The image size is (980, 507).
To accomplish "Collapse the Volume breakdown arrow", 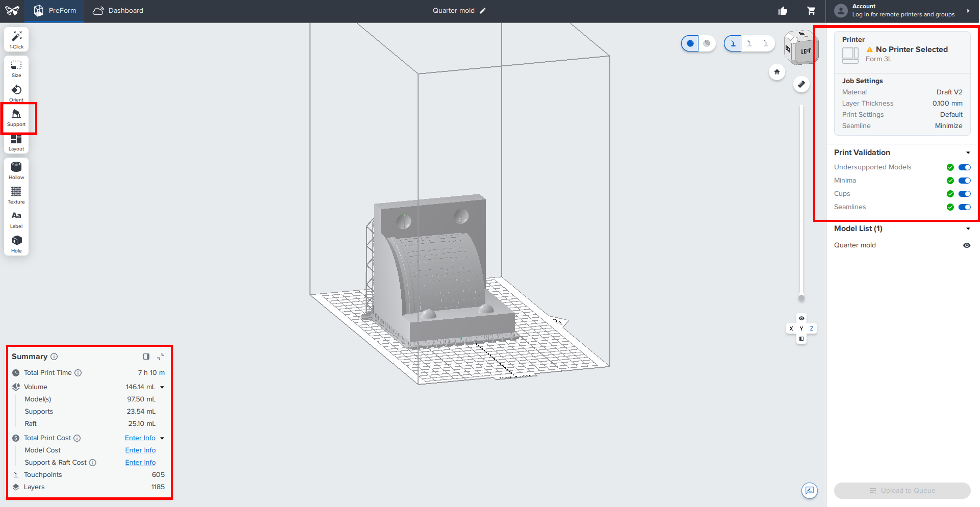I will point(162,387).
